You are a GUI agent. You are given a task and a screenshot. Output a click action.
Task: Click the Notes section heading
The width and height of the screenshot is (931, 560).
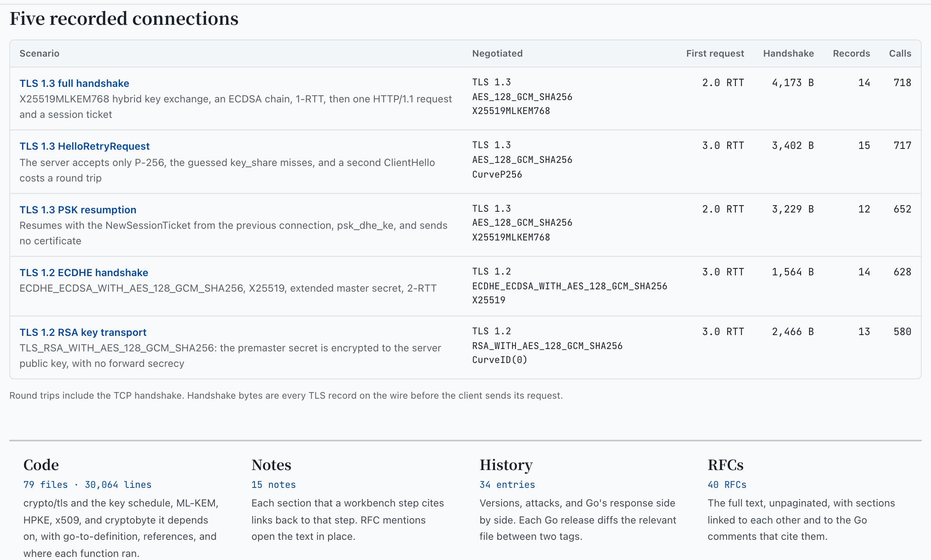pyautogui.click(x=271, y=465)
